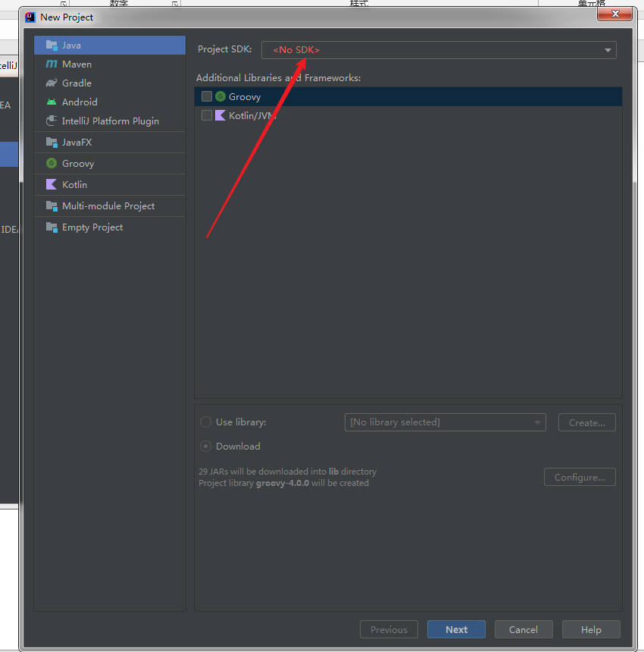Image resolution: width=644 pixels, height=652 pixels.
Task: Enable the Kotlin/JVM framework checkbox
Action: pos(207,115)
